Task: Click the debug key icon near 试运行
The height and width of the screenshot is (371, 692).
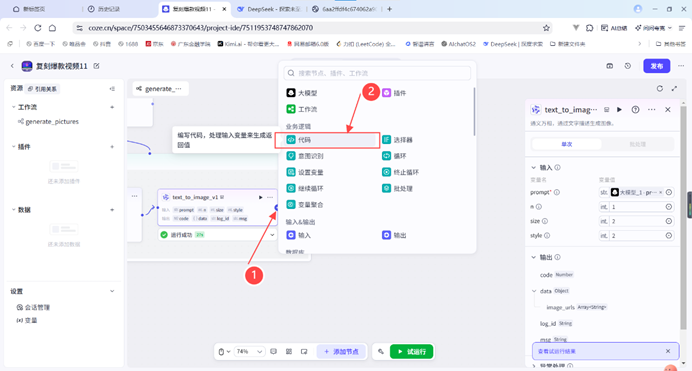Action: 381,352
